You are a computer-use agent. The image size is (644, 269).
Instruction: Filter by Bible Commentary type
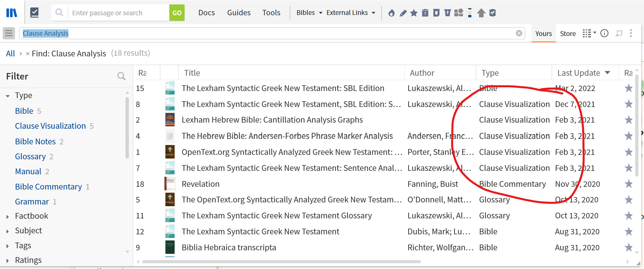48,187
